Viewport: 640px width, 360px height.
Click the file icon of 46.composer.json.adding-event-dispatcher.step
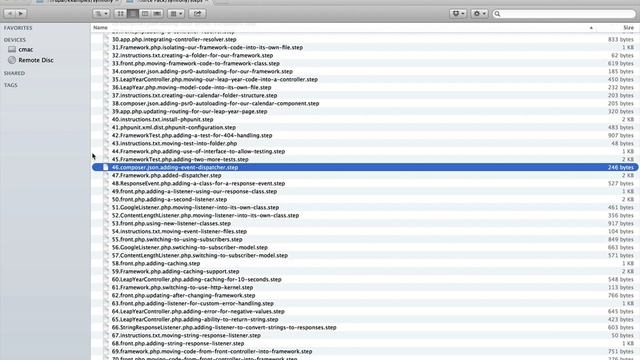point(106,167)
